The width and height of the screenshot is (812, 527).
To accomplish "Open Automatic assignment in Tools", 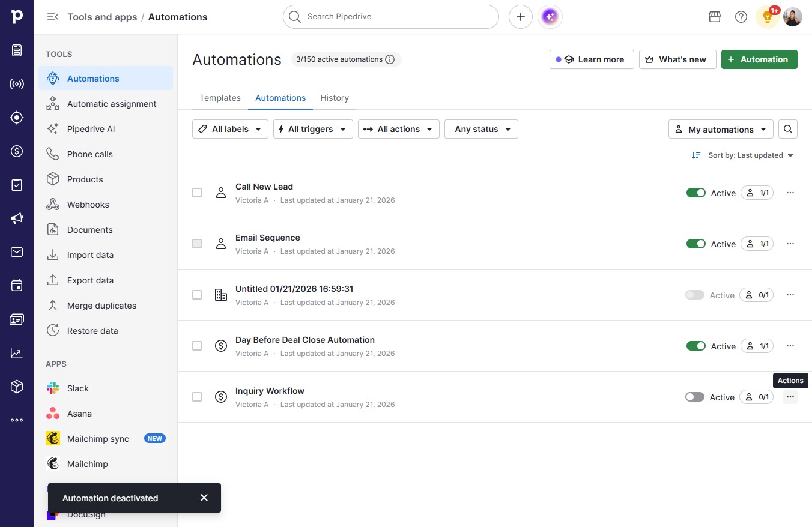I will pos(106,104).
